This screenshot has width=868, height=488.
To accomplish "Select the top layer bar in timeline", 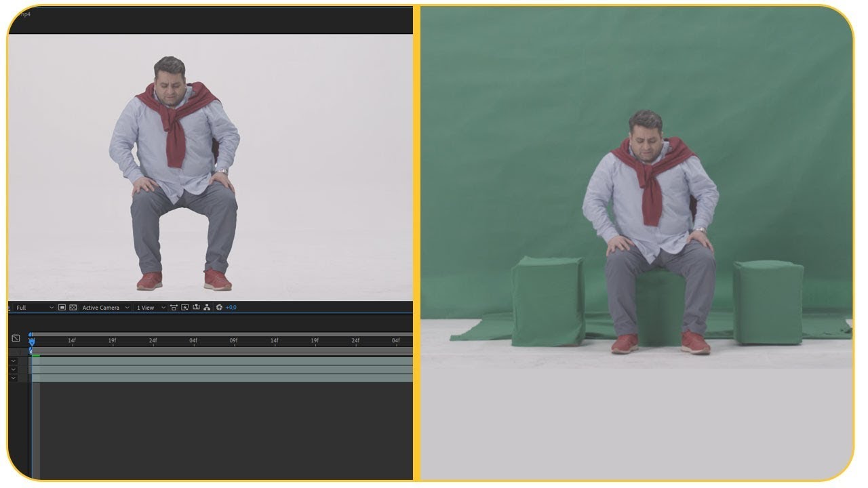I will 222,361.
